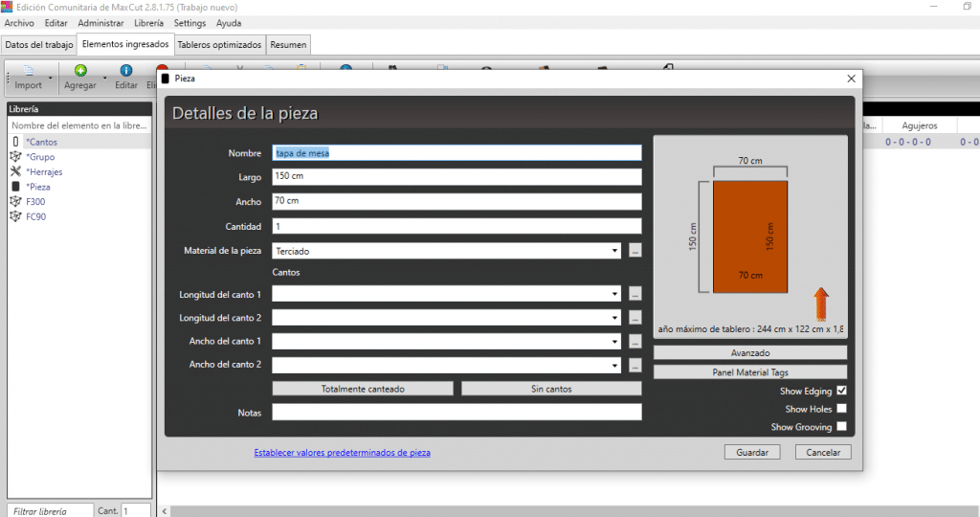Image resolution: width=980 pixels, height=517 pixels.
Task: Open the Ayuda menu
Action: coord(229,23)
